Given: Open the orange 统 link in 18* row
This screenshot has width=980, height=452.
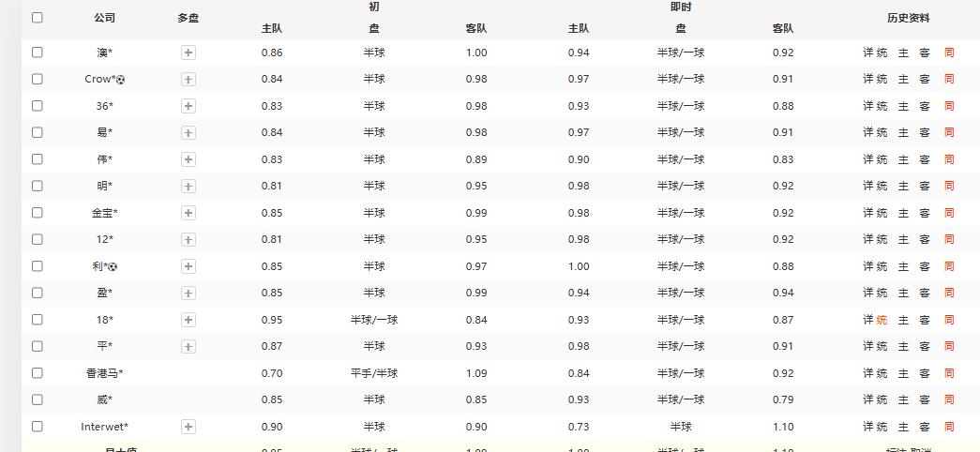Looking at the screenshot, I should pos(882,320).
